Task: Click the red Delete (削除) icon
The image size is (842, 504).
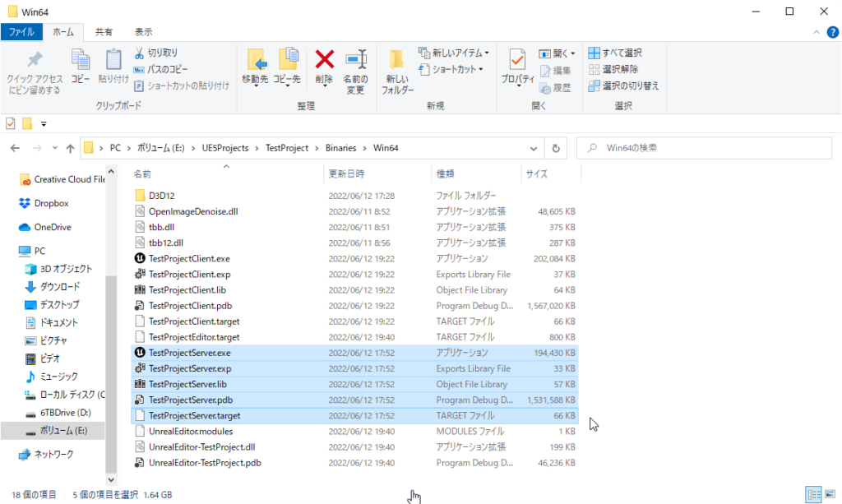Action: coord(324,59)
